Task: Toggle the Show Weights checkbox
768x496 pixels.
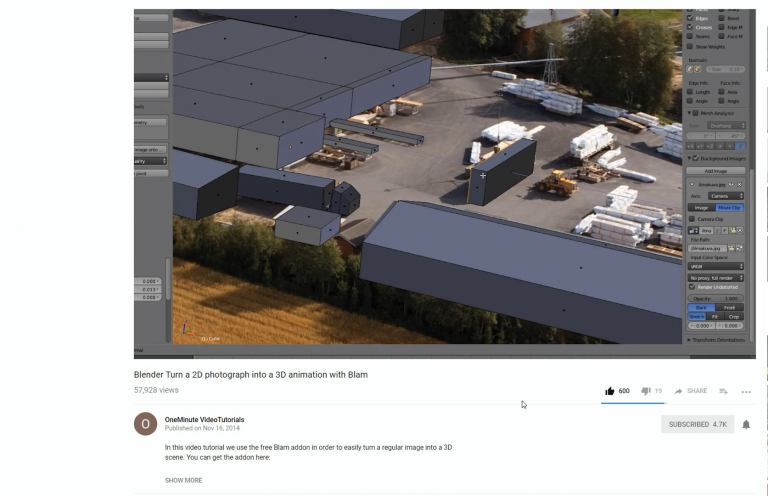Action: tap(690, 47)
